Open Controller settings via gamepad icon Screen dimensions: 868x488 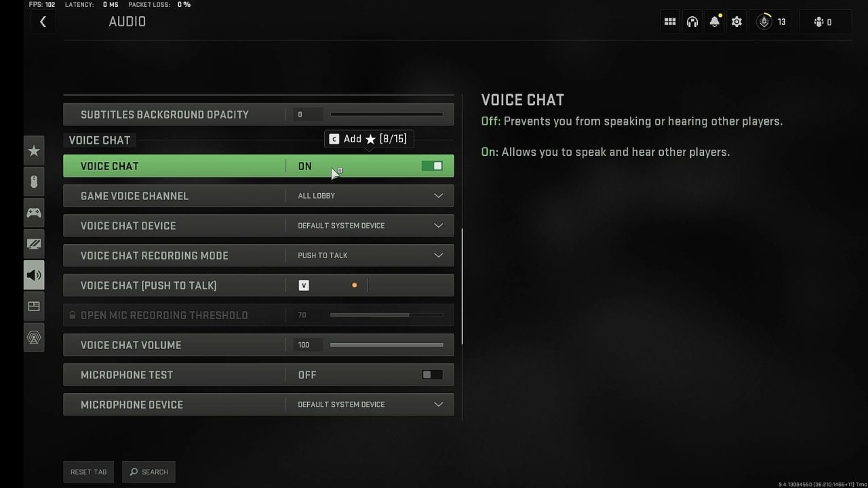[x=34, y=212]
